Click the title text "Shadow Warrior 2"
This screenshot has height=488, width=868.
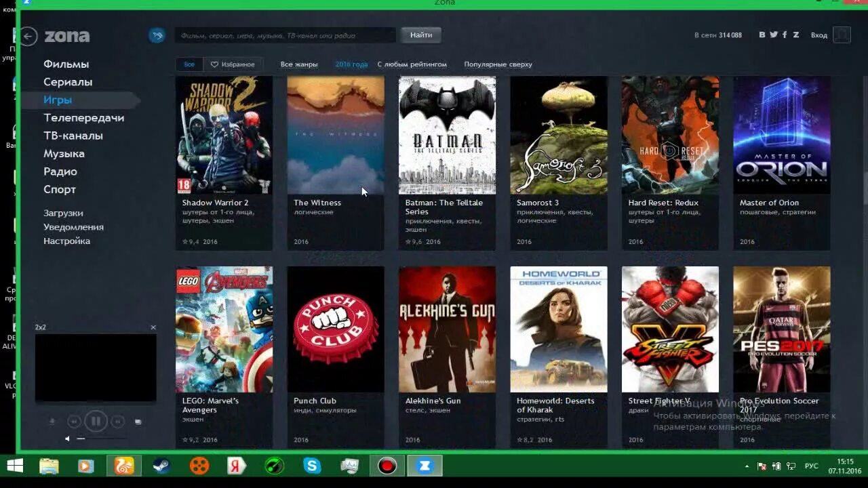pos(215,203)
